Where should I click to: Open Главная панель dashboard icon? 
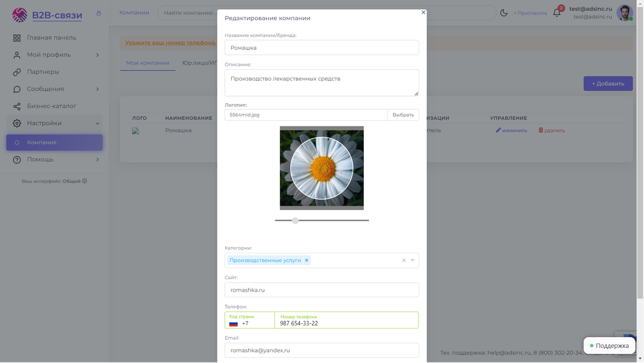tap(17, 38)
